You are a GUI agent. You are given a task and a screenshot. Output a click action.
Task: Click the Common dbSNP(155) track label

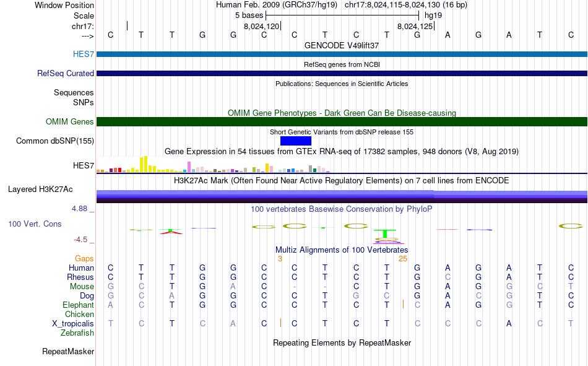(x=54, y=141)
